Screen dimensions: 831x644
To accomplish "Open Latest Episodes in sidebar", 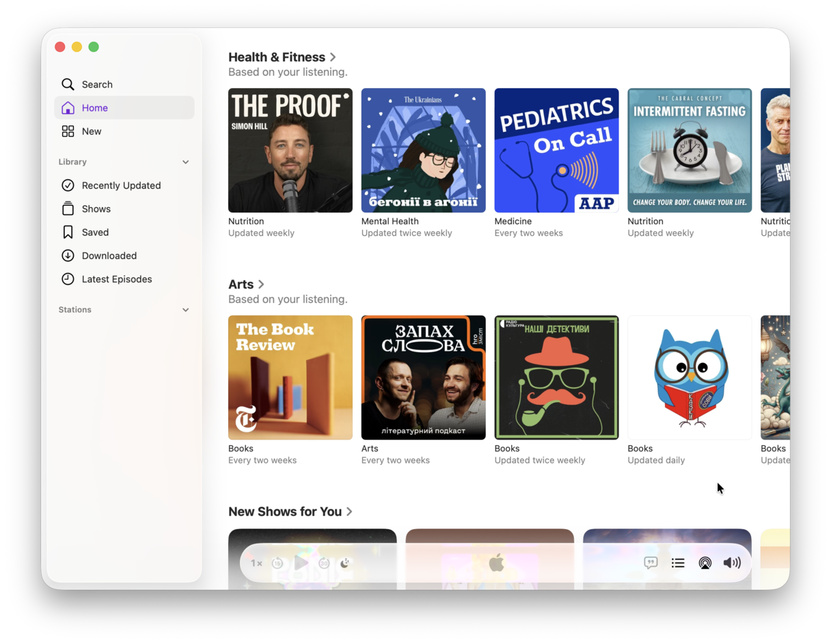I will [124, 279].
